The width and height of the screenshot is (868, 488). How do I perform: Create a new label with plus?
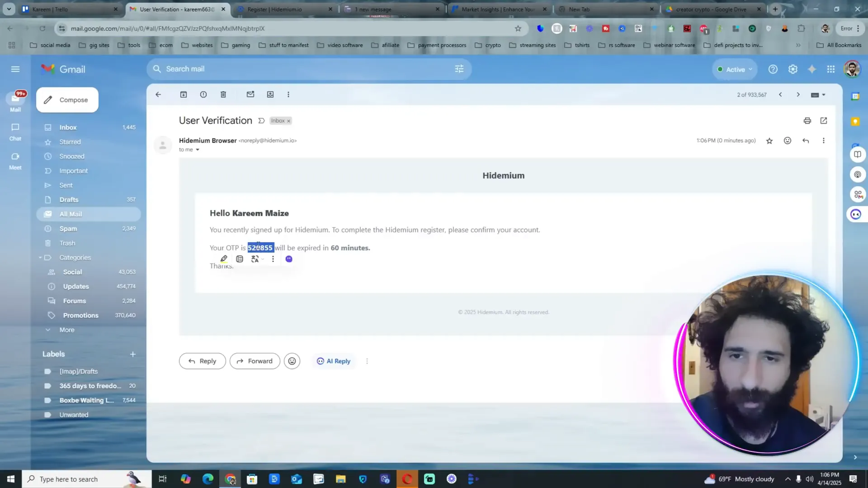[133, 354]
